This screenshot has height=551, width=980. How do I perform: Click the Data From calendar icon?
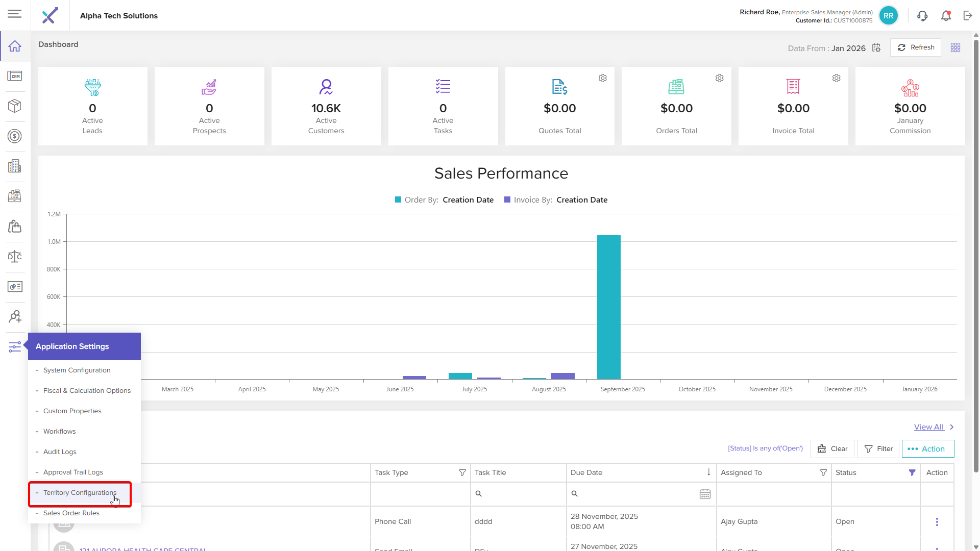coord(876,48)
